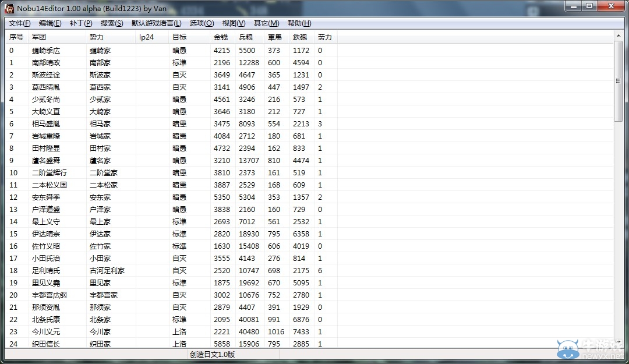Screen dimensions: 629x364
Task: Select the 户泽道盛 legion cell
Action: pyautogui.click(x=46, y=210)
